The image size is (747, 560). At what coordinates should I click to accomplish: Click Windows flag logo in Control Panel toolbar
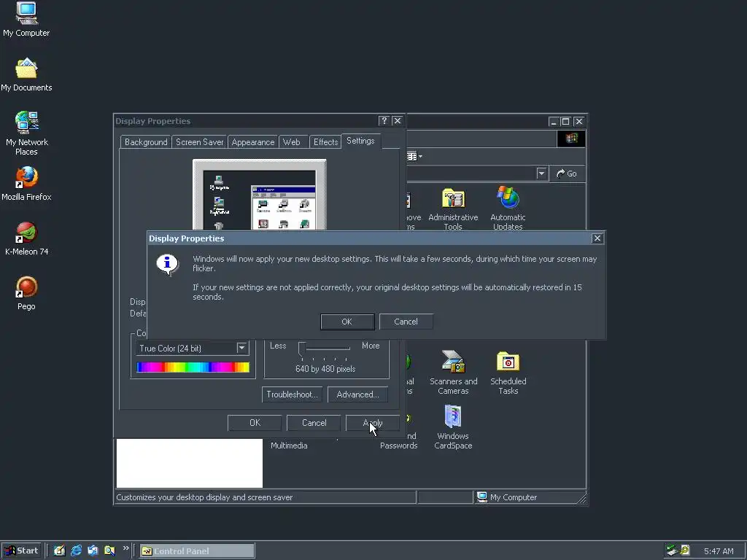click(571, 139)
